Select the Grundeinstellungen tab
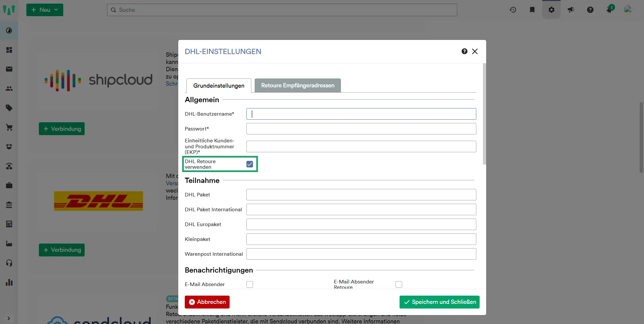The width and height of the screenshot is (644, 324). [219, 86]
